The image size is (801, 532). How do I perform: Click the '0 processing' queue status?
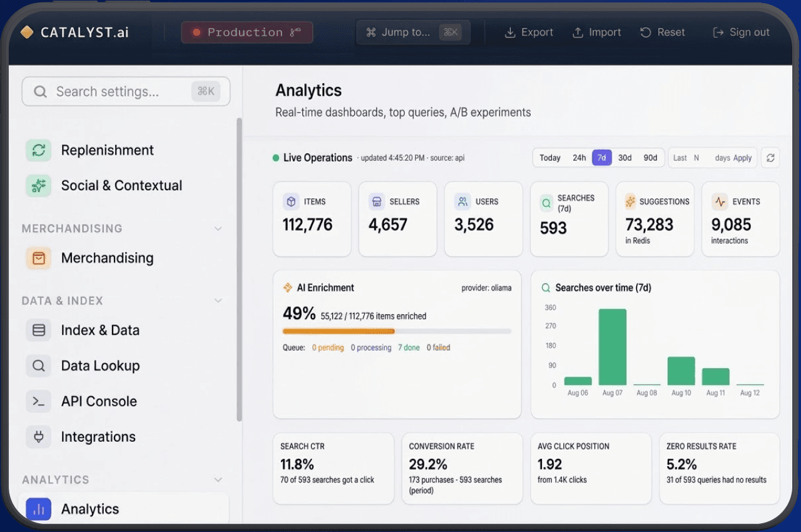[371, 347]
